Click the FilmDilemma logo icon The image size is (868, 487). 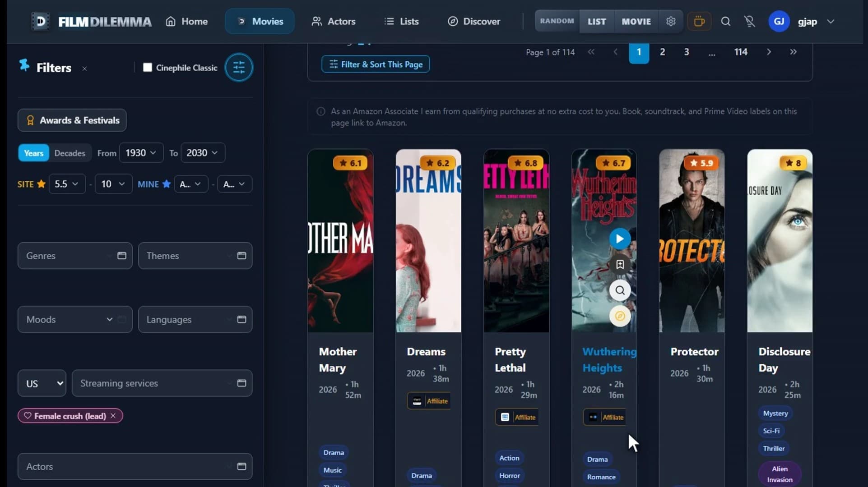pos(40,21)
